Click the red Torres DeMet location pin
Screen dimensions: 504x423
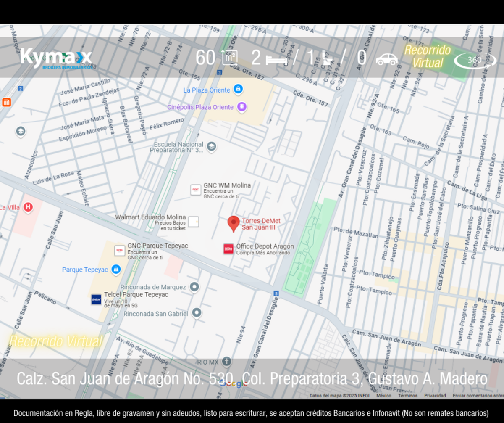tap(234, 224)
